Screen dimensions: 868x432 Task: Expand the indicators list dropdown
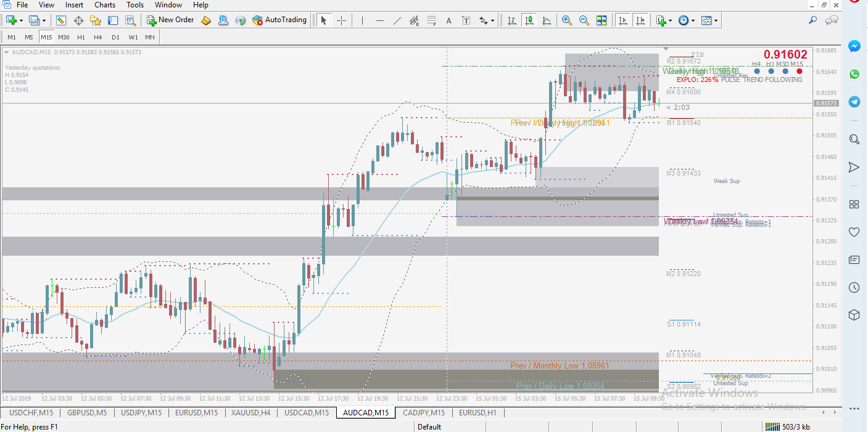tap(671, 20)
